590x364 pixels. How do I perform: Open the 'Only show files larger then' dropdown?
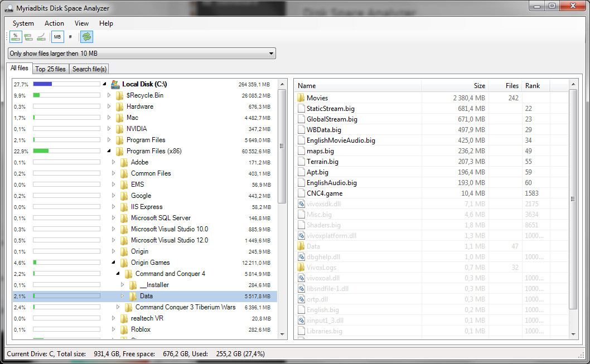(142, 54)
